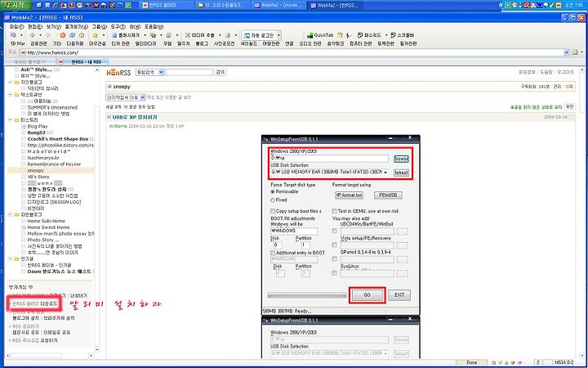588x368 pixels.
Task: Open the 파일(F) menu
Action: click(16, 27)
